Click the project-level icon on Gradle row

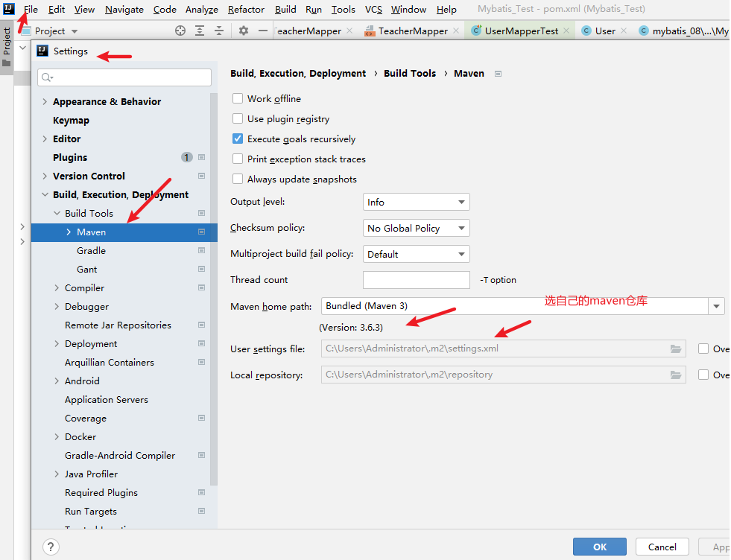[x=201, y=251]
